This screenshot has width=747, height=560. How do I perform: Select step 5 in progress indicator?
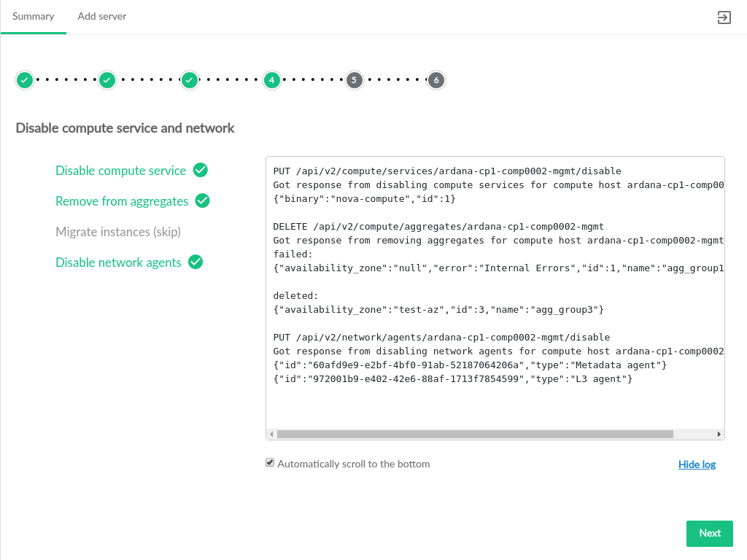click(354, 79)
